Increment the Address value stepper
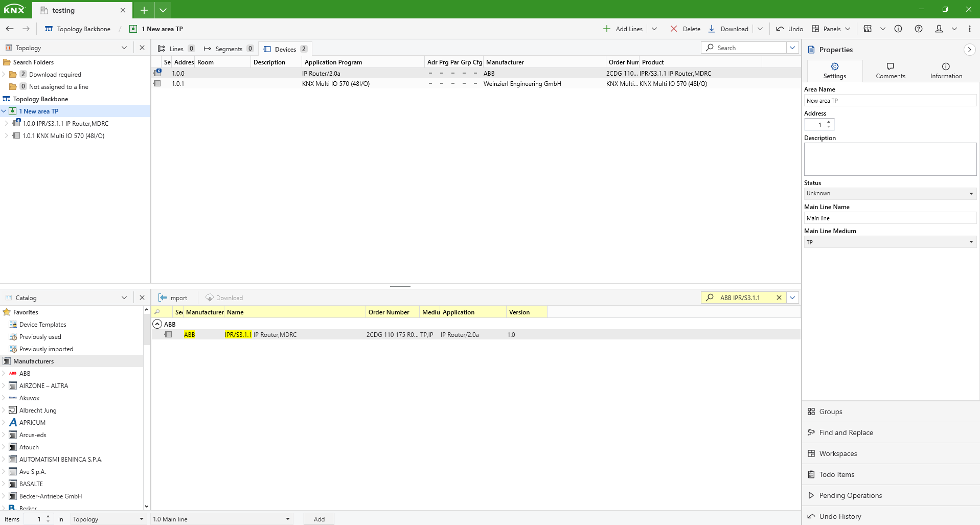 (829, 122)
